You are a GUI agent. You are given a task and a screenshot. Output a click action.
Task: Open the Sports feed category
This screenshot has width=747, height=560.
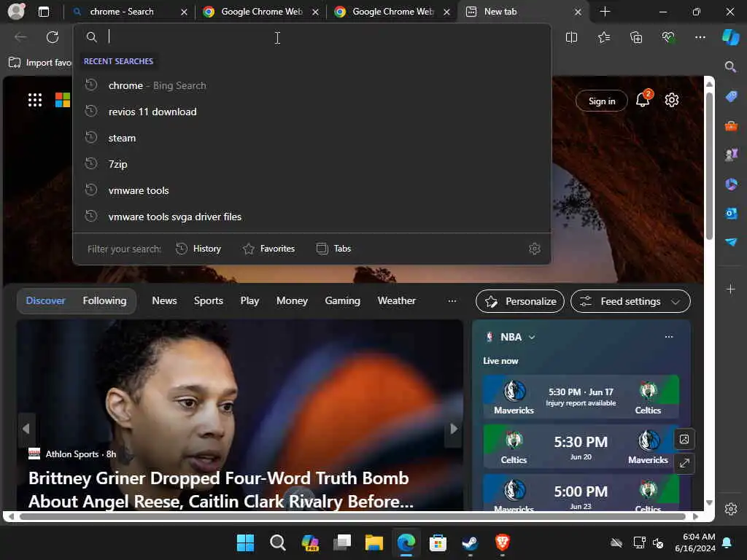click(x=208, y=300)
